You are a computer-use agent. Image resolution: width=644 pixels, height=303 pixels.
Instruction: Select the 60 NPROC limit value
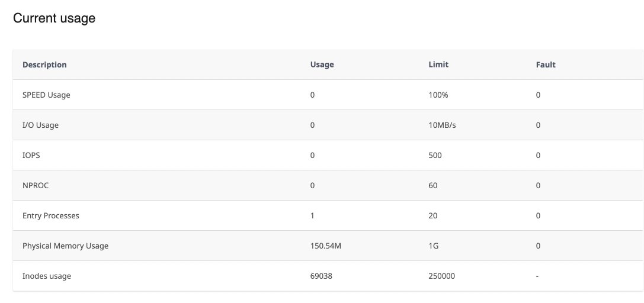pyautogui.click(x=433, y=185)
